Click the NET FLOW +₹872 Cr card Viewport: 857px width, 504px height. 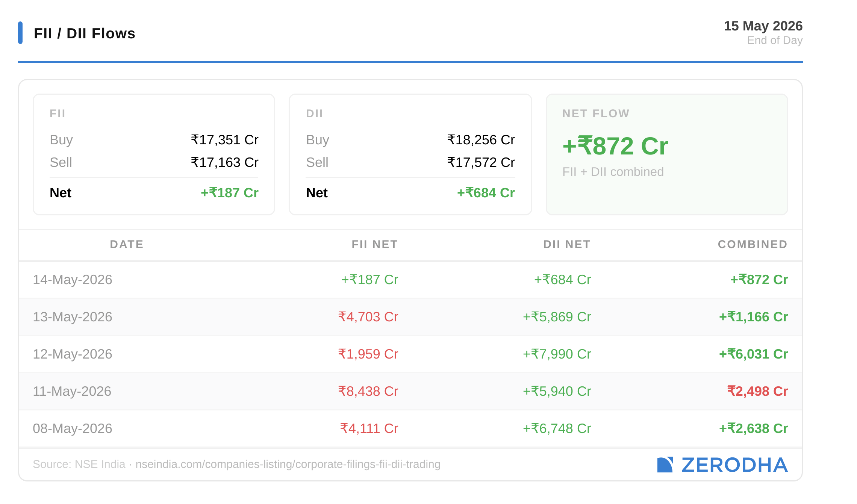[667, 154]
